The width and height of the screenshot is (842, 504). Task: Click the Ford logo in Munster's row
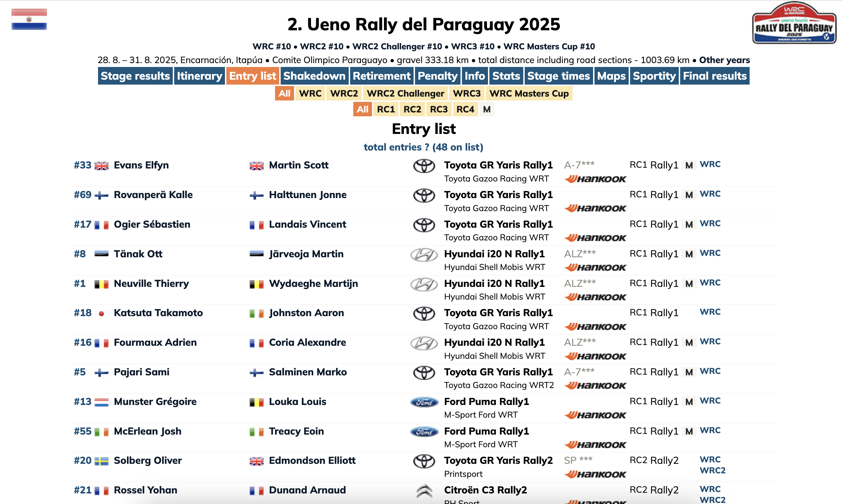coord(424,402)
